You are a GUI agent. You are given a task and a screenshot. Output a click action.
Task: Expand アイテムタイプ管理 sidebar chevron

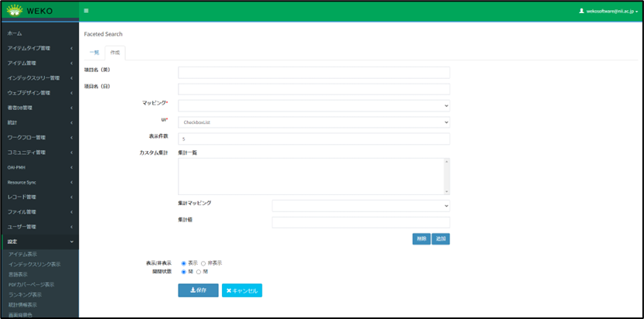tap(71, 49)
